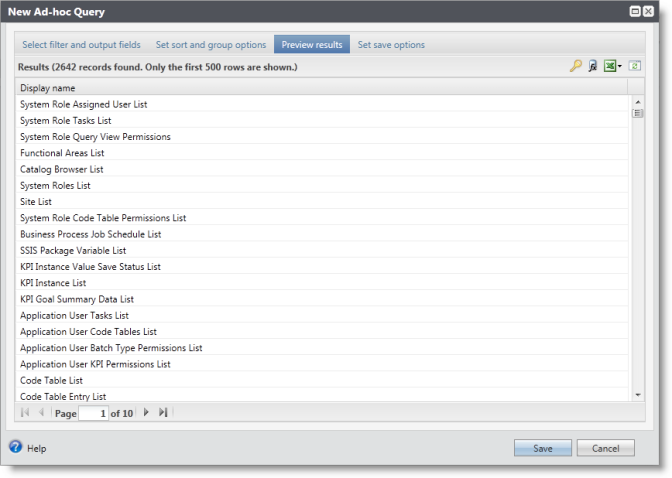Jump to the last results page
The image size is (672, 478).
point(163,413)
